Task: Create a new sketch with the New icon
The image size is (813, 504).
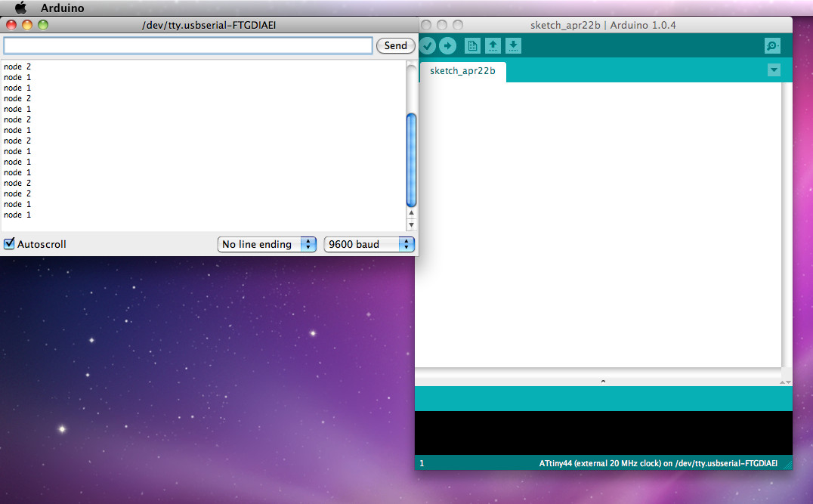Action: click(x=471, y=45)
